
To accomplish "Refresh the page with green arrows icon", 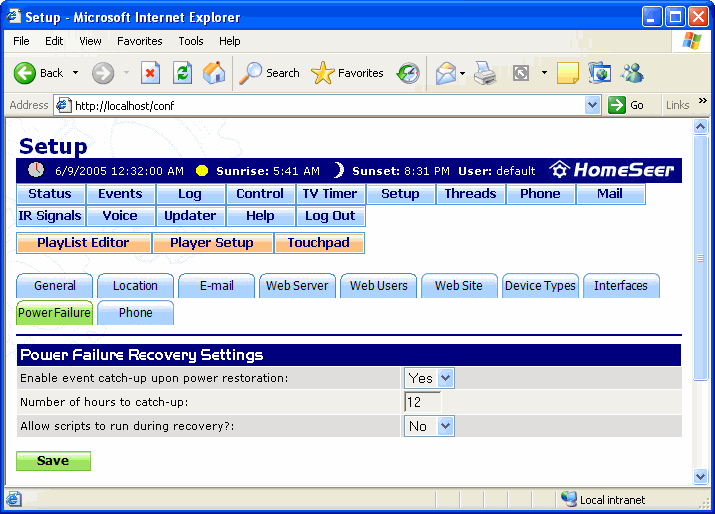I will pyautogui.click(x=182, y=73).
